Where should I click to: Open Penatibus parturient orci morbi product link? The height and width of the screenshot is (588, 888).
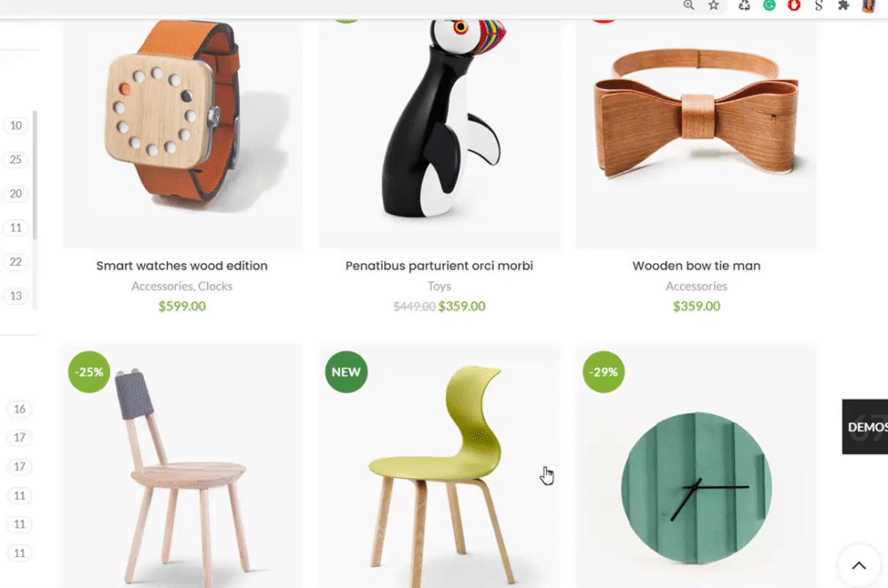tap(440, 266)
